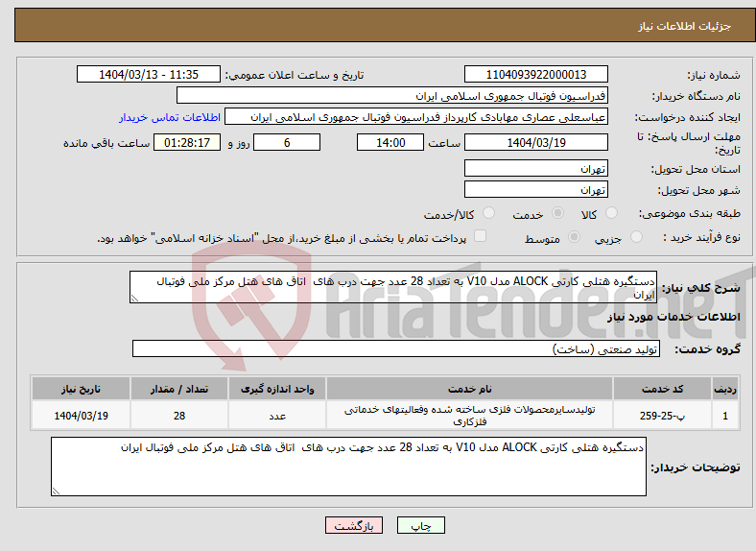Viewport: 756px width, 551px height.
Task: Click the remaining time field 01:28:17
Action: tap(187, 142)
